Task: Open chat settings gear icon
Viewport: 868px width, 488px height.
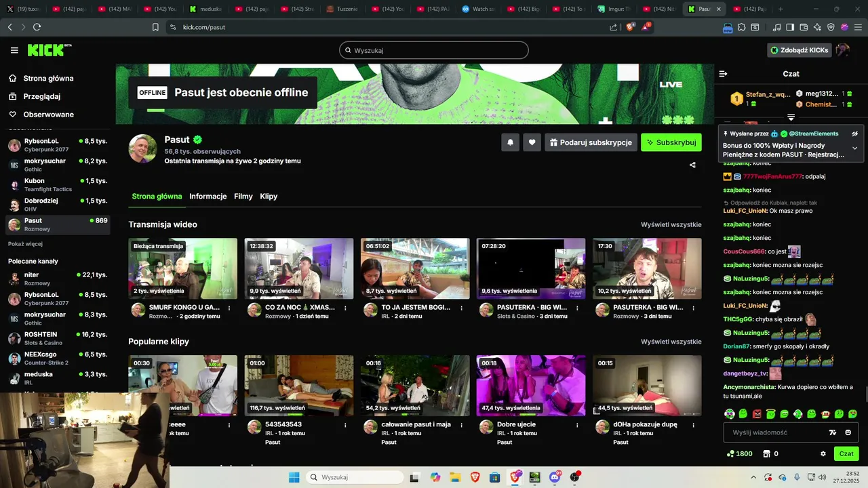Action: coord(823,453)
